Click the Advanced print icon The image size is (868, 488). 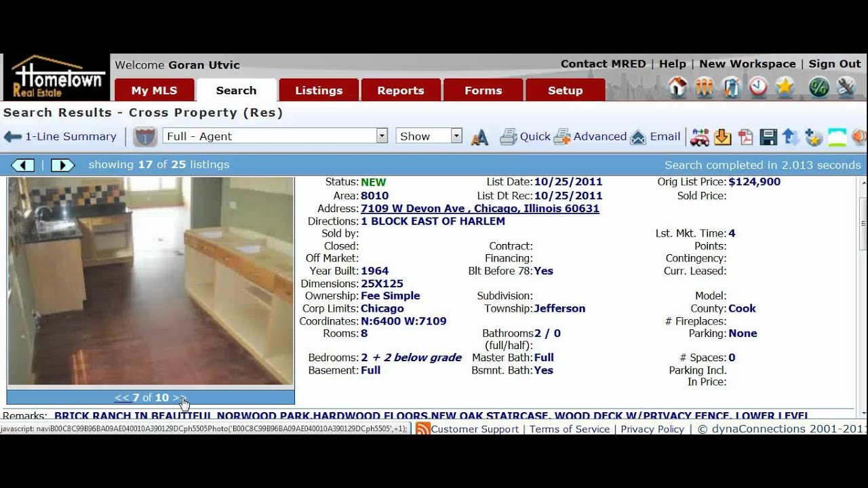(562, 137)
